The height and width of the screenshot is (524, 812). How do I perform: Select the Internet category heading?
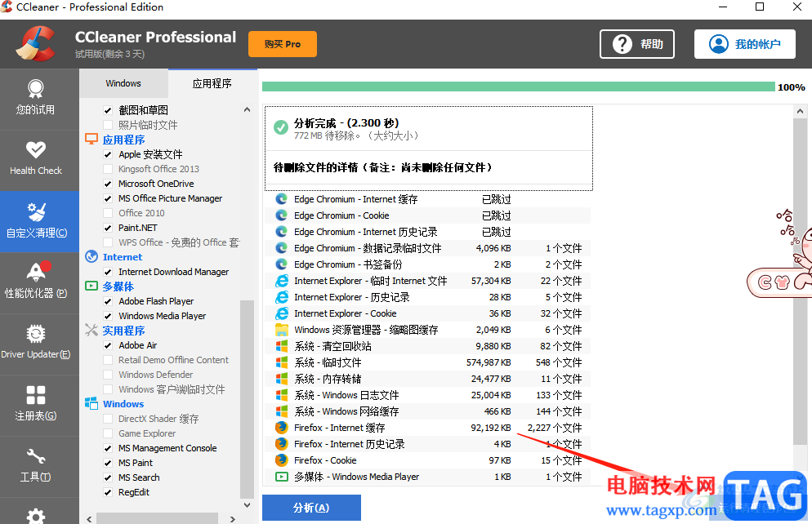123,256
